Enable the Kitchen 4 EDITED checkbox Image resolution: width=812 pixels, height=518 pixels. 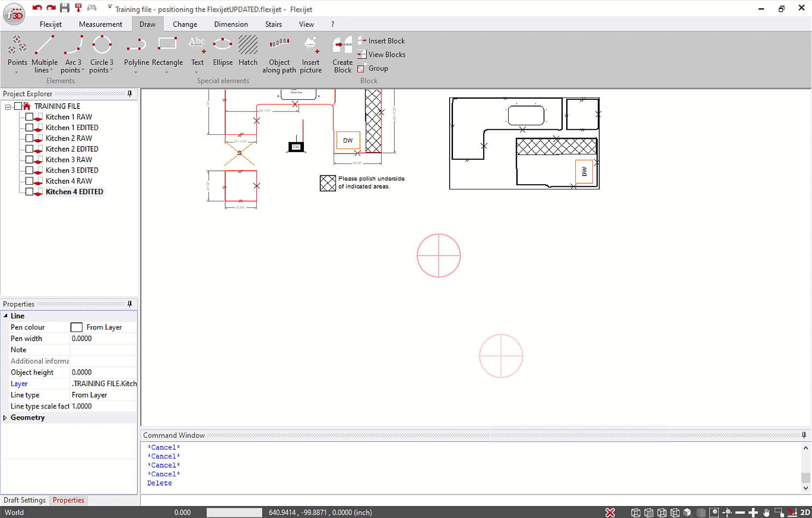[x=30, y=191]
